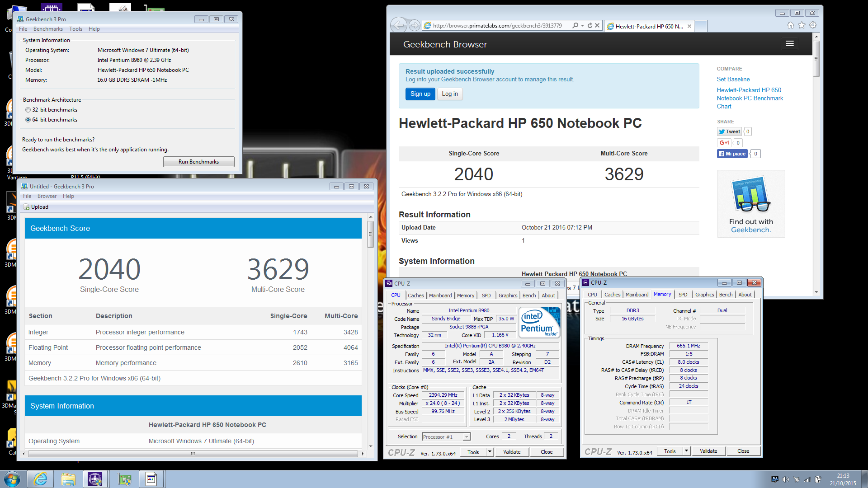868x488 pixels.
Task: Click Floating Point row in results table
Action: click(x=193, y=347)
